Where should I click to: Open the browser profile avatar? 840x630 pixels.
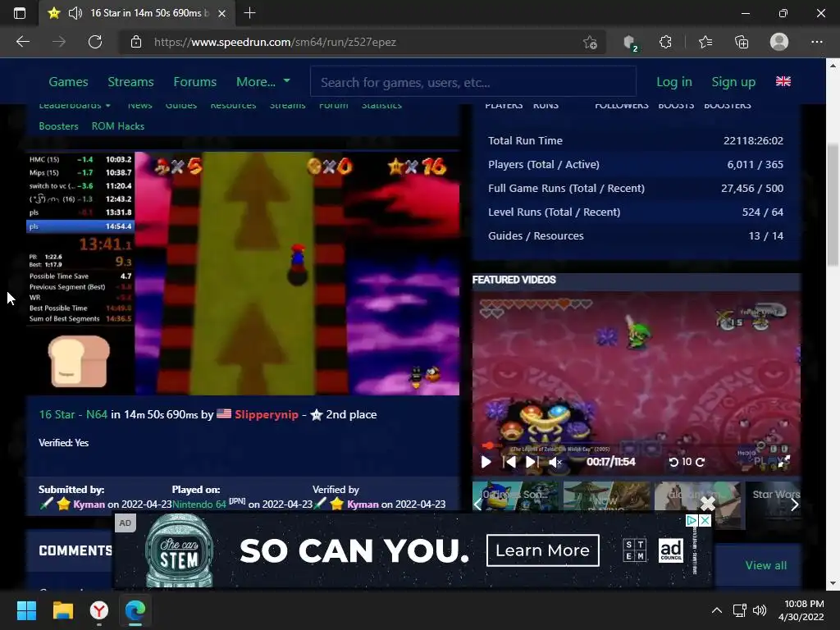(779, 42)
